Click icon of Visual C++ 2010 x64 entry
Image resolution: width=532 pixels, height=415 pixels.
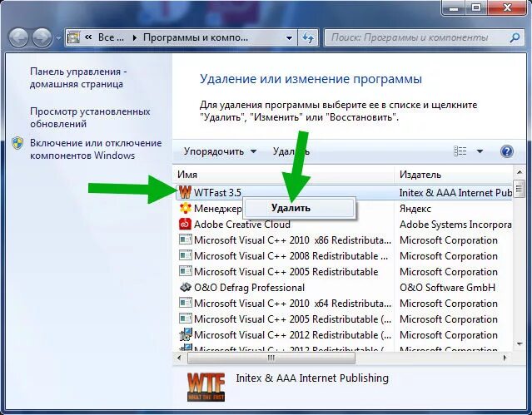186,303
